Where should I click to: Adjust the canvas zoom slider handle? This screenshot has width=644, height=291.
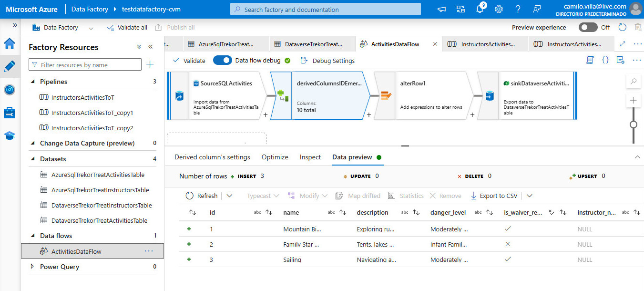pyautogui.click(x=634, y=125)
